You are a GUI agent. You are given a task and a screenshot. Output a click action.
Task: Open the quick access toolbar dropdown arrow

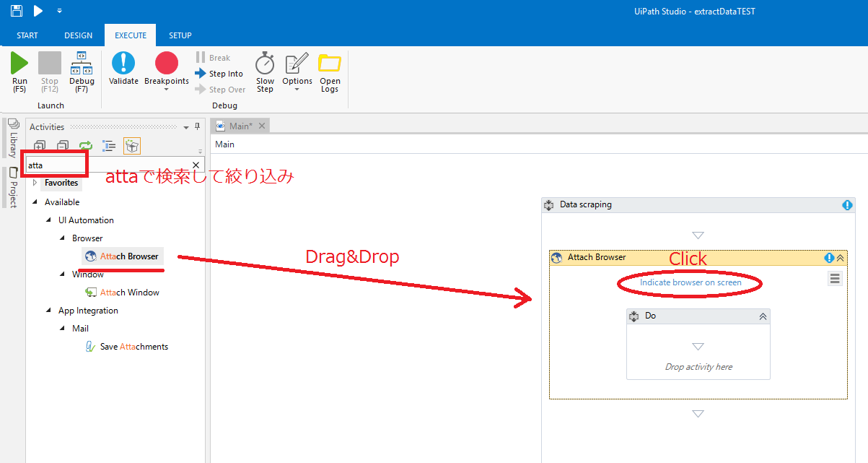click(59, 11)
